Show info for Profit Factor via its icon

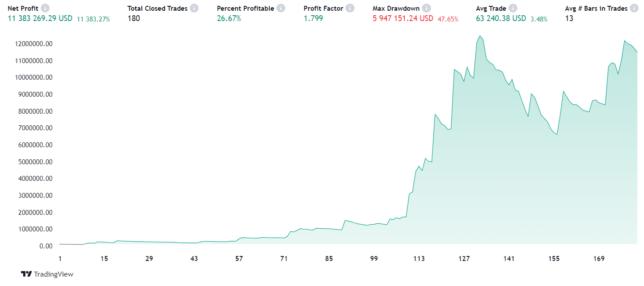(350, 8)
